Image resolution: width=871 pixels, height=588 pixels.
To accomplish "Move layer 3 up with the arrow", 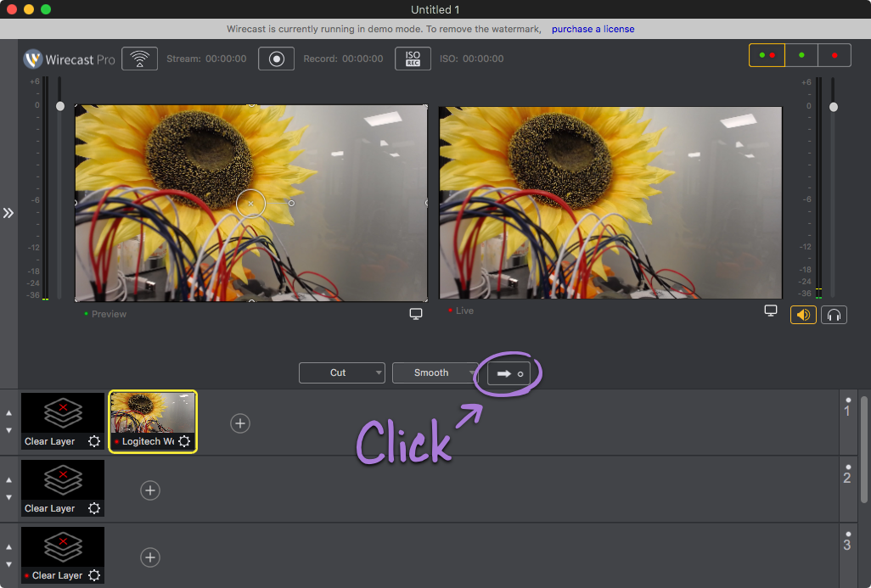I will tap(8, 547).
